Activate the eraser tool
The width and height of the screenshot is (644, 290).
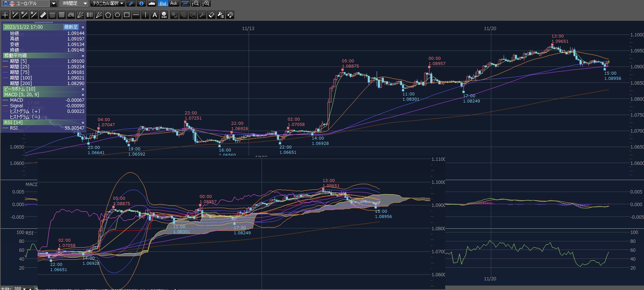[211, 15]
